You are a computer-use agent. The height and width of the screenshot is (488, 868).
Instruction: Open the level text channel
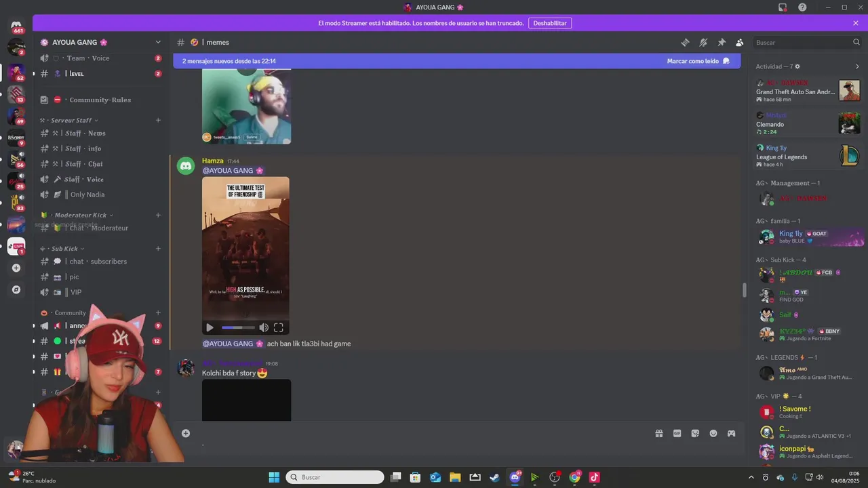click(101, 73)
